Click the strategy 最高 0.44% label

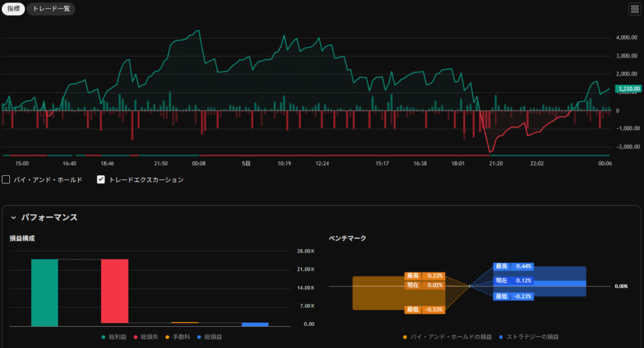[x=514, y=266]
